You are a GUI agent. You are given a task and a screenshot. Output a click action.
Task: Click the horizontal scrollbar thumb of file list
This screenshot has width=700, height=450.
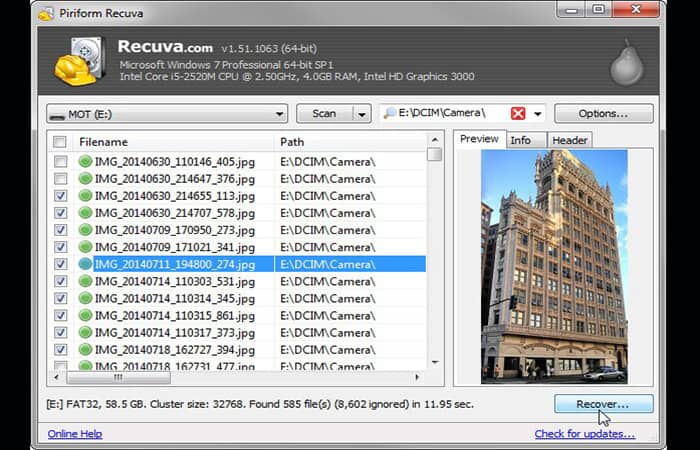click(118, 377)
